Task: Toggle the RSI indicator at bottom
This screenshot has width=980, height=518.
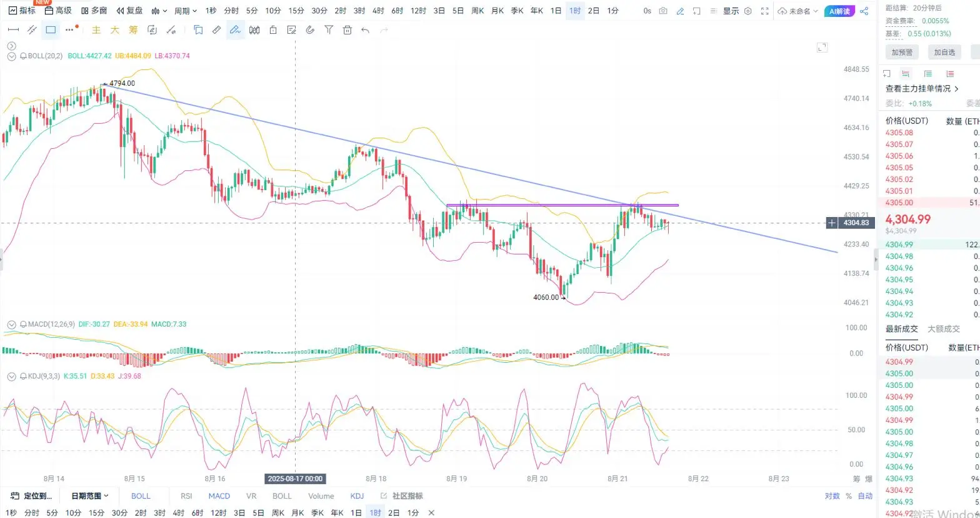Action: [x=186, y=496]
